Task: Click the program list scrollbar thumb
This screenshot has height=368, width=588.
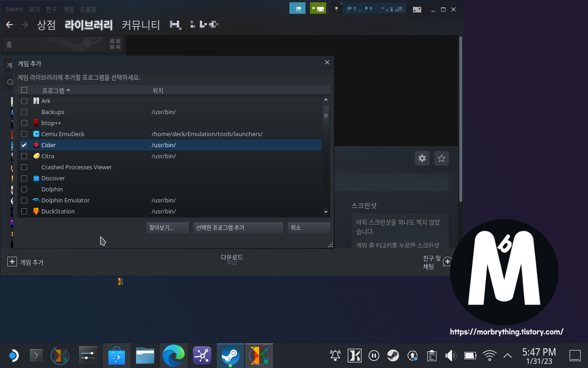Action: click(326, 115)
